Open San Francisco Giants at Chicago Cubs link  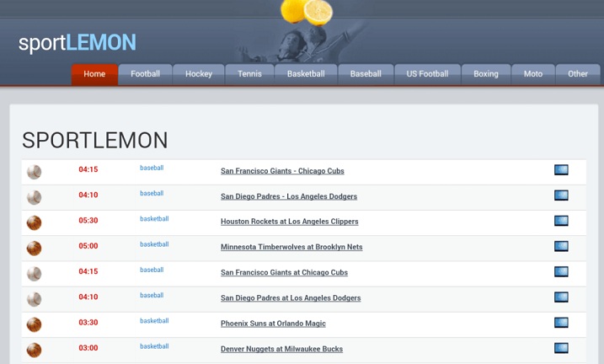(x=284, y=273)
